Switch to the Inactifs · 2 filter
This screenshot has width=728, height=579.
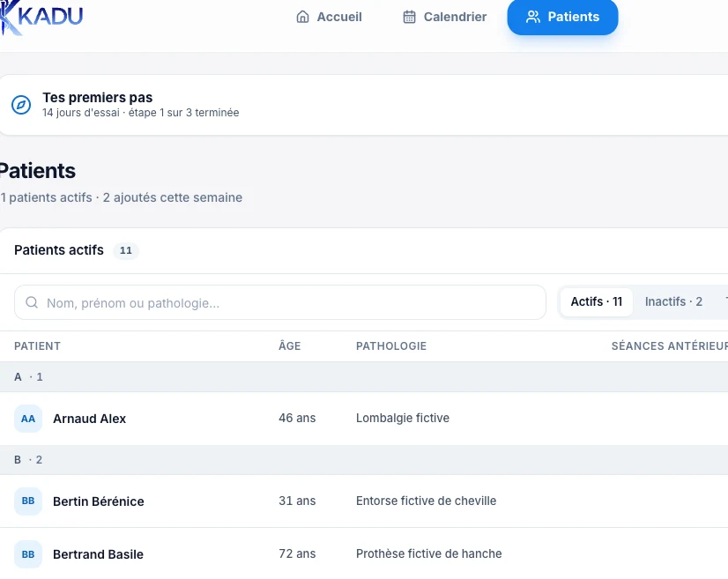[673, 301]
